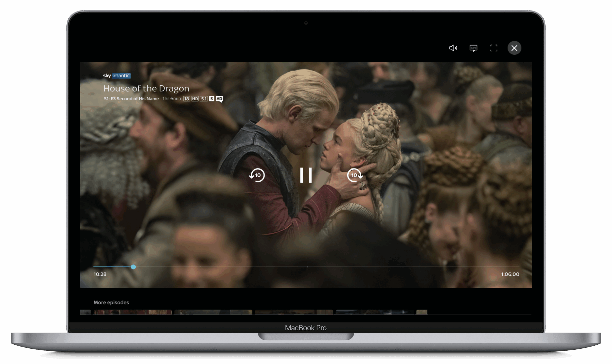Open the second full episode thumbnail under More episodes
This screenshot has height=364, width=612.
click(213, 312)
